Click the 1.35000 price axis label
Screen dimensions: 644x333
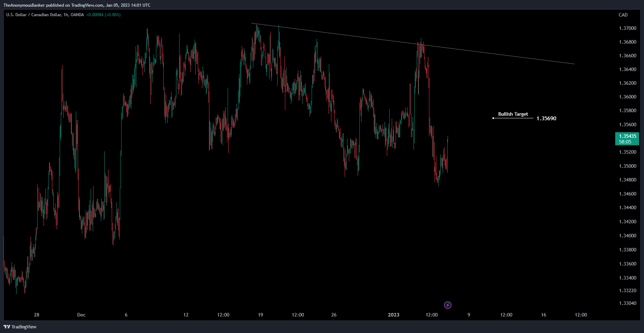click(627, 166)
